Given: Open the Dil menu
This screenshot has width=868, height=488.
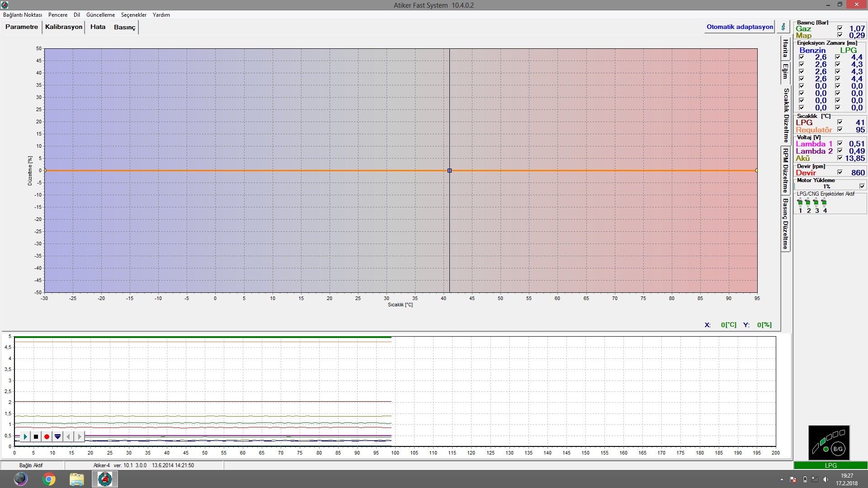Looking at the screenshot, I should [77, 15].
